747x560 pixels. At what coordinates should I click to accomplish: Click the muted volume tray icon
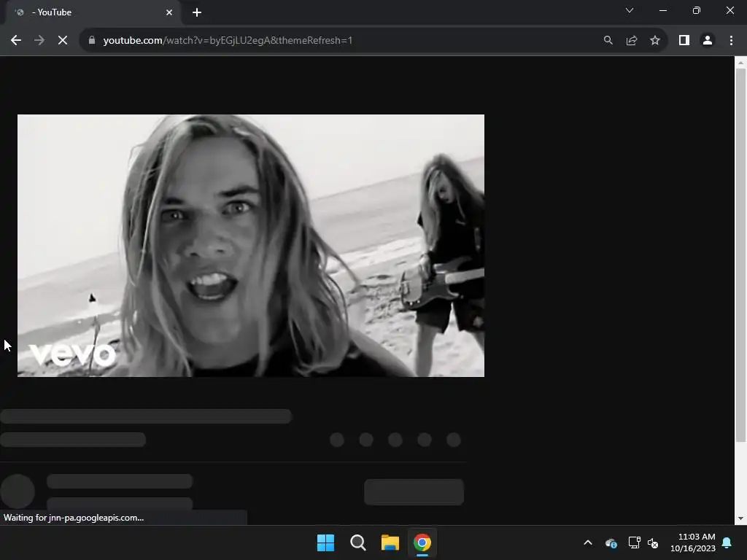tap(653, 542)
